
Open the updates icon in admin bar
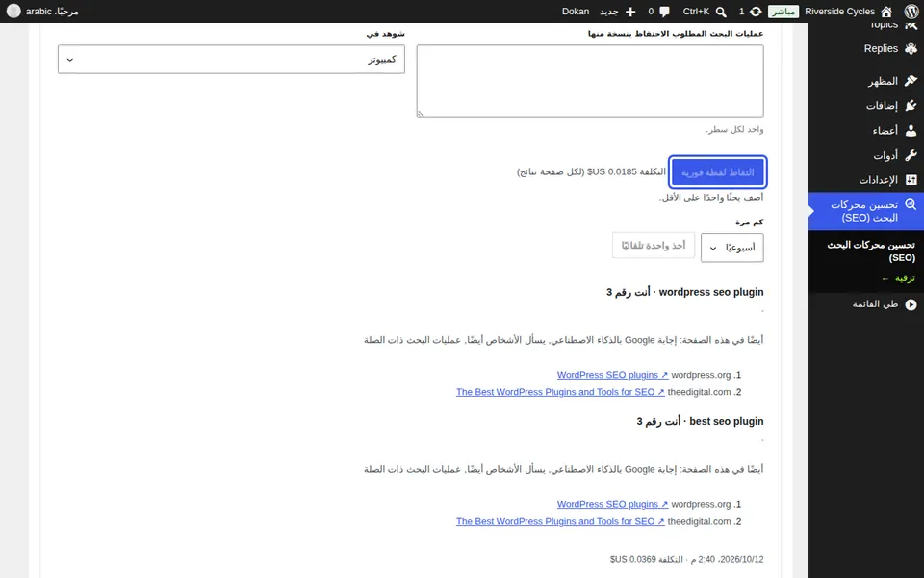tap(756, 12)
